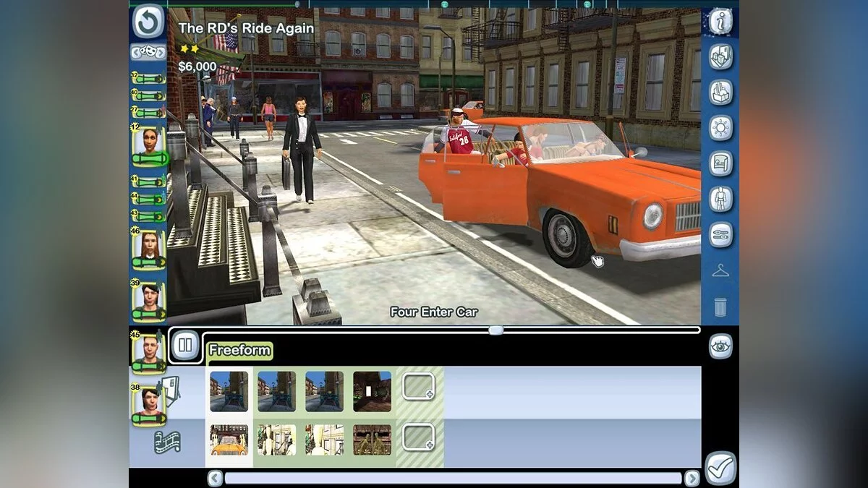Select actor portrait numbered 38
This screenshot has width=868, height=488.
pyautogui.click(x=148, y=404)
